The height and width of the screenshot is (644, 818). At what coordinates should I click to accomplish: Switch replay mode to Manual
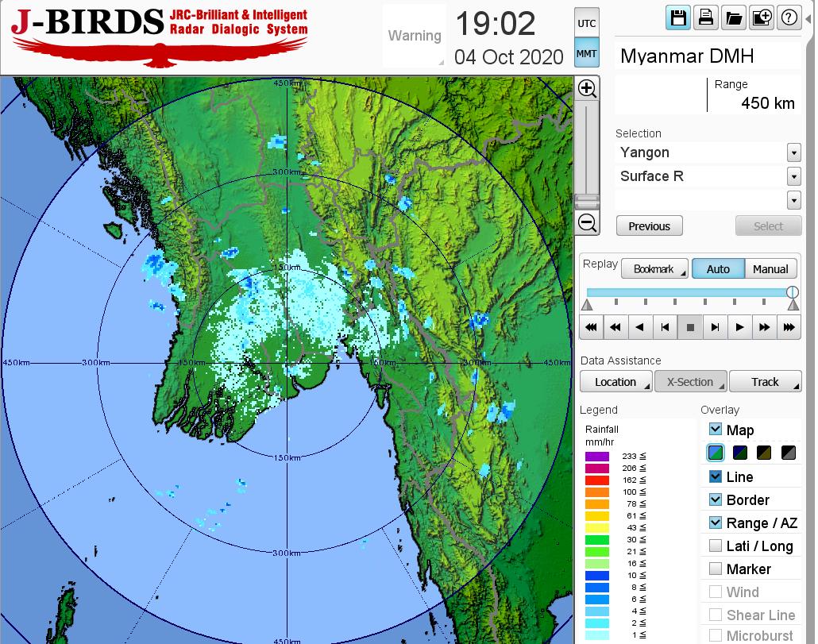pyautogui.click(x=770, y=269)
